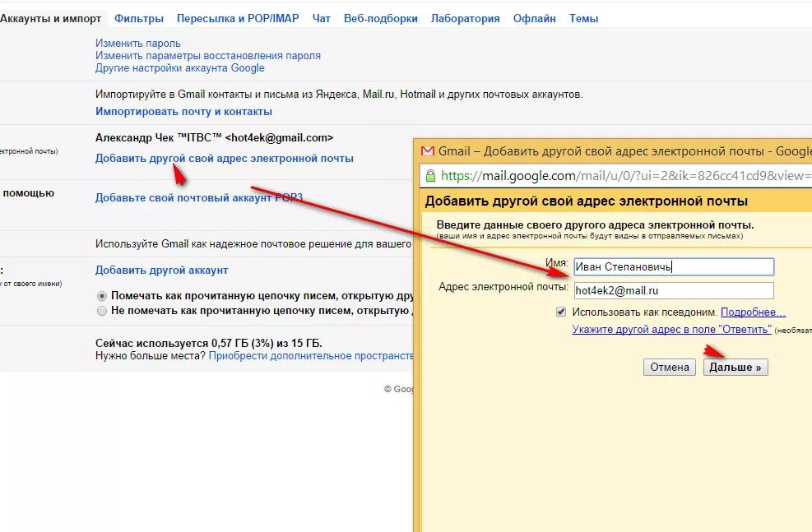The image size is (812, 532).
Task: Open the Аккаунты и импорт tab
Action: point(51,19)
